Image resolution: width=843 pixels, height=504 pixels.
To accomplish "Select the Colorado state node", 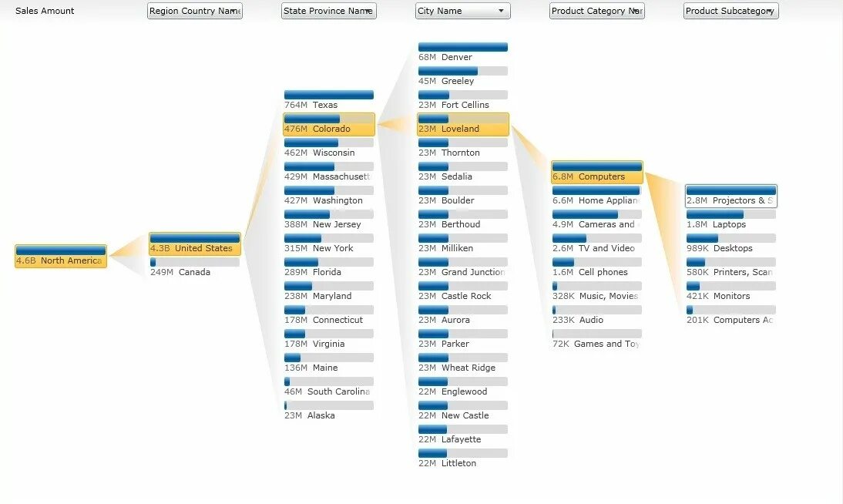I will pyautogui.click(x=329, y=124).
